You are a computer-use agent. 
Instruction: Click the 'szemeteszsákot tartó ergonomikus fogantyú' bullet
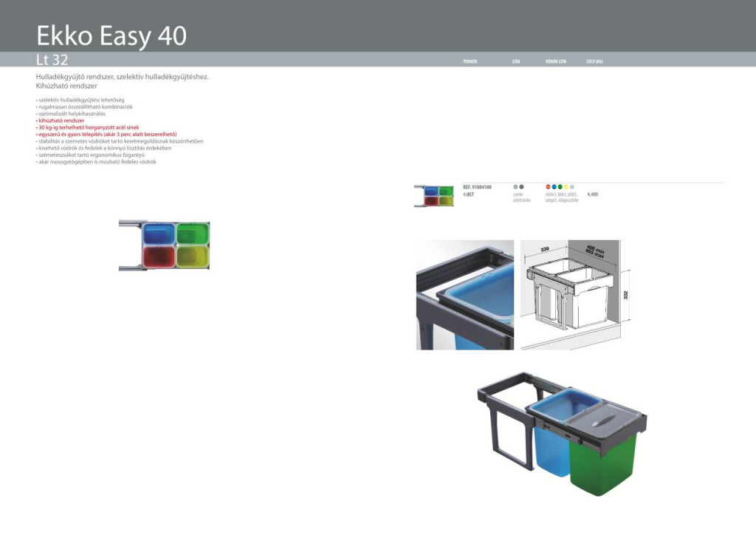coord(90,155)
